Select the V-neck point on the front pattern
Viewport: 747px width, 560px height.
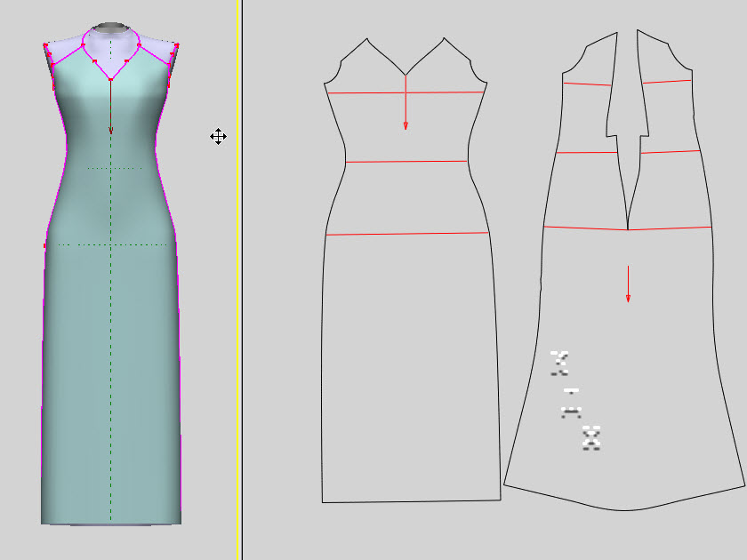[x=406, y=76]
